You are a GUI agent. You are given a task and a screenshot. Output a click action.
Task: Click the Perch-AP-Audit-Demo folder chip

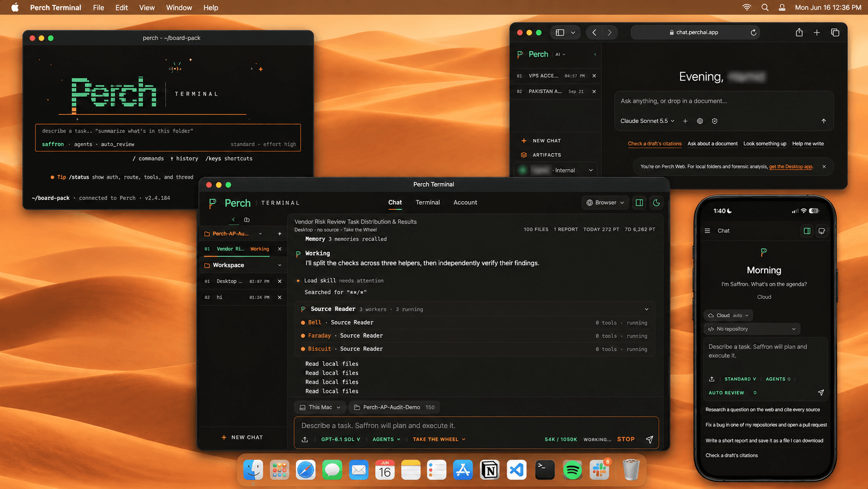(x=395, y=407)
